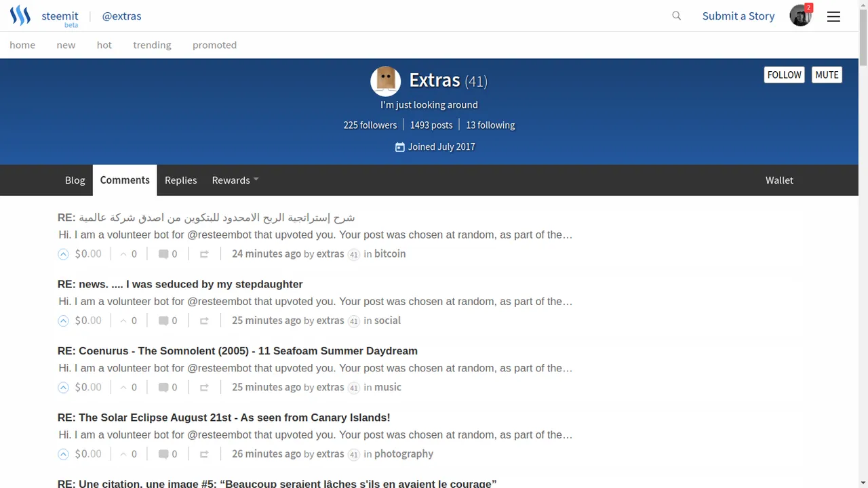Viewport: 868px width, 488px height.
Task: Upvote the bitcoin comment
Action: point(63,254)
